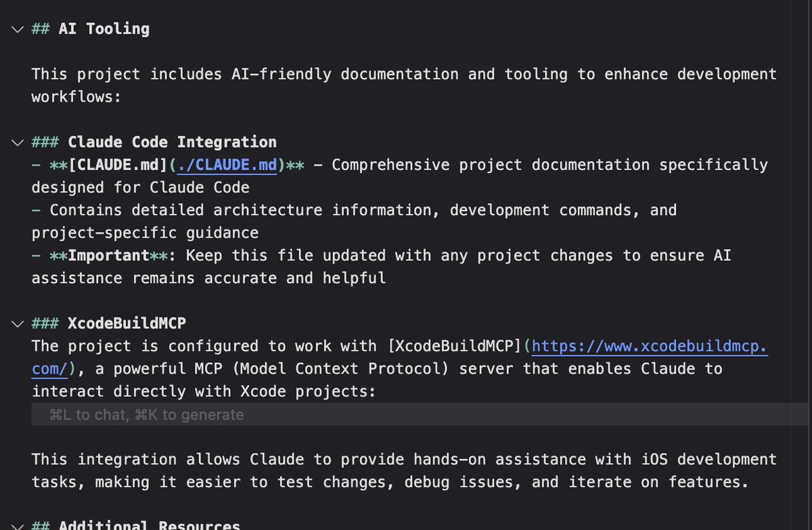This screenshot has width=812, height=530.
Task: Click the '### Claude Code Integration' heading text
Action: pyautogui.click(x=154, y=143)
